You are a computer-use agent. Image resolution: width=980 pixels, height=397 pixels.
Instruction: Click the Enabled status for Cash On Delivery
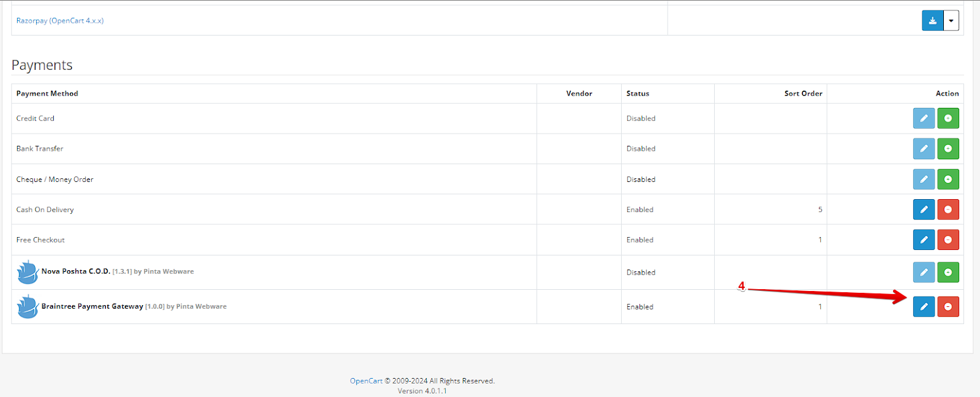click(640, 210)
